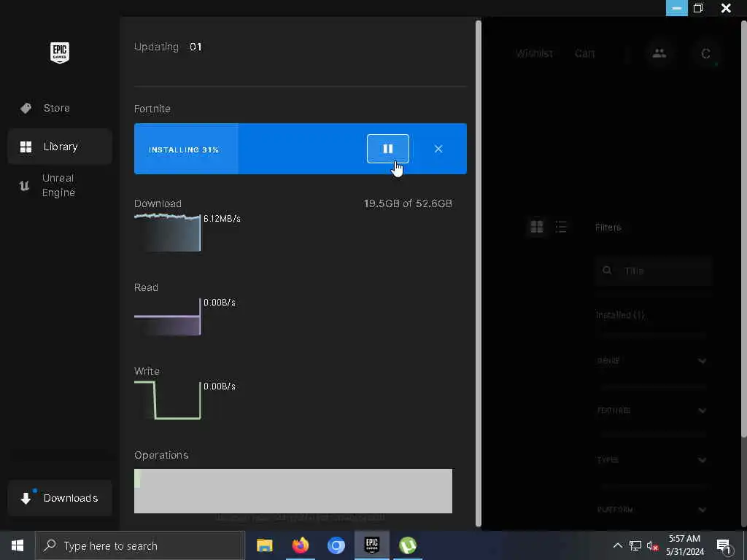747x560 pixels.
Task: Open Chrome from the taskbar
Action: (x=336, y=545)
